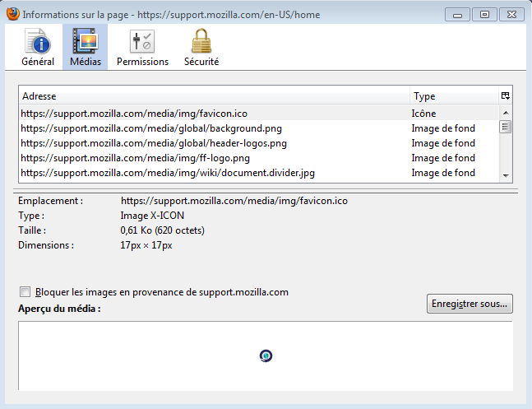Screen dimensions: 532x409
Task: Close the Informations sur la page window
Action: tap(511, 15)
